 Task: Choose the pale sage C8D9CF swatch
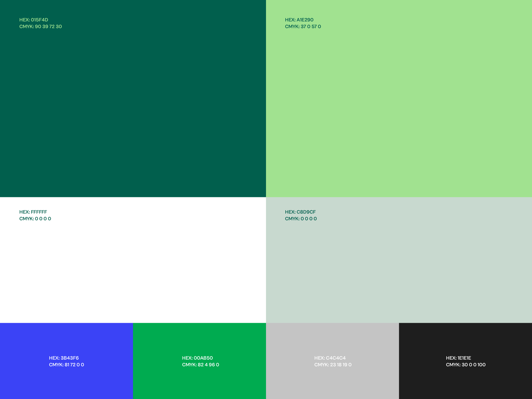399,260
